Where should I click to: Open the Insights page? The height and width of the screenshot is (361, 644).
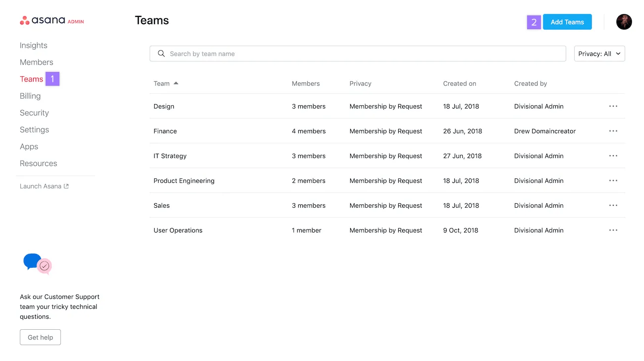33,45
